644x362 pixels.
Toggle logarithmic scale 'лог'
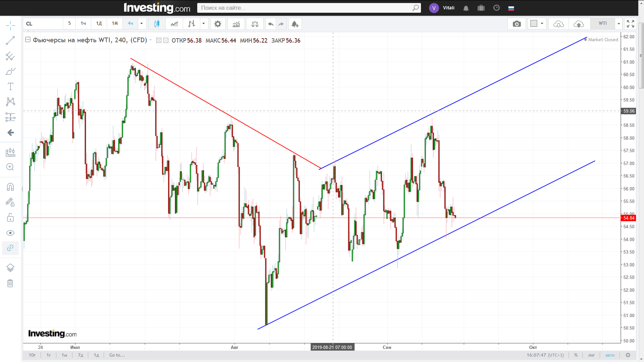[591, 355]
